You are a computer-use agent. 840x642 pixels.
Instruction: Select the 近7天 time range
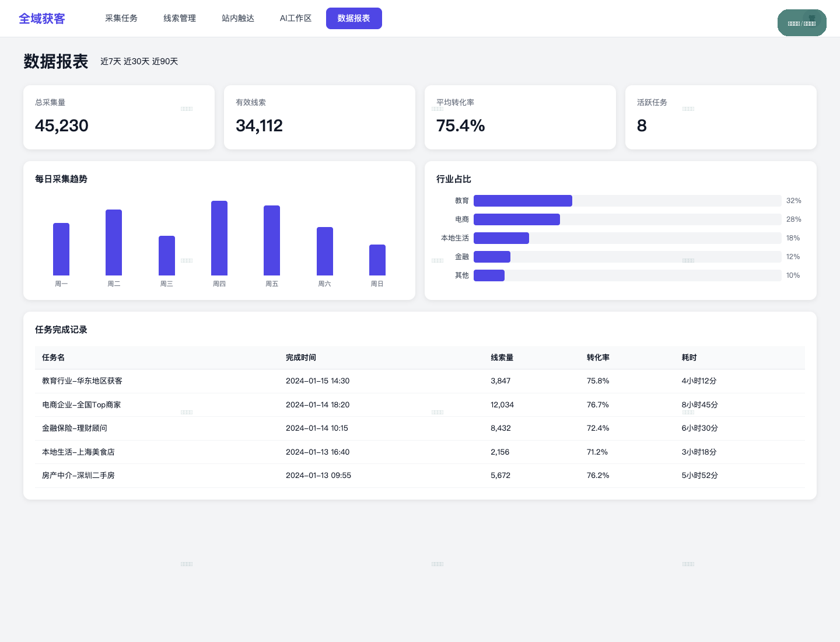(x=111, y=61)
